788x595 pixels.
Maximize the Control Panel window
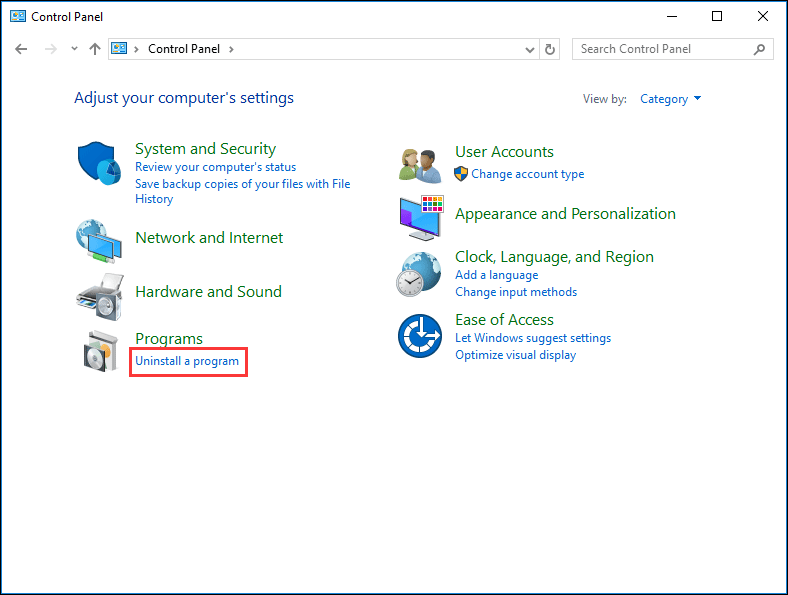(717, 16)
